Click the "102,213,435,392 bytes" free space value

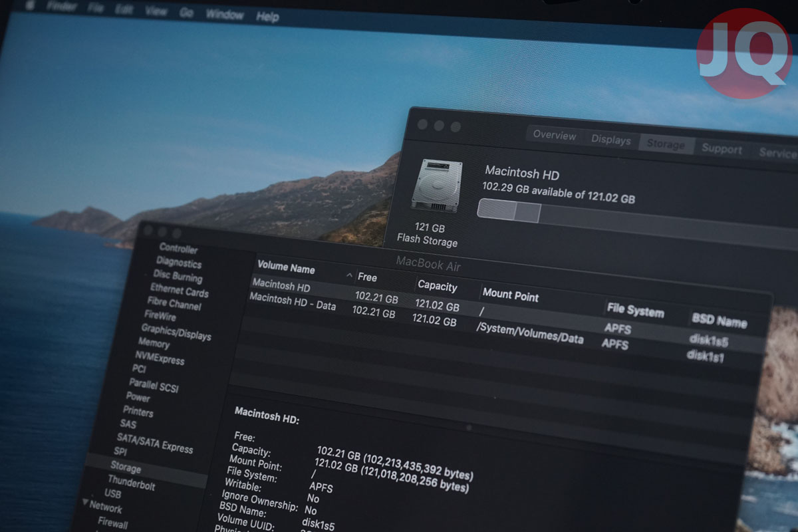pyautogui.click(x=419, y=468)
